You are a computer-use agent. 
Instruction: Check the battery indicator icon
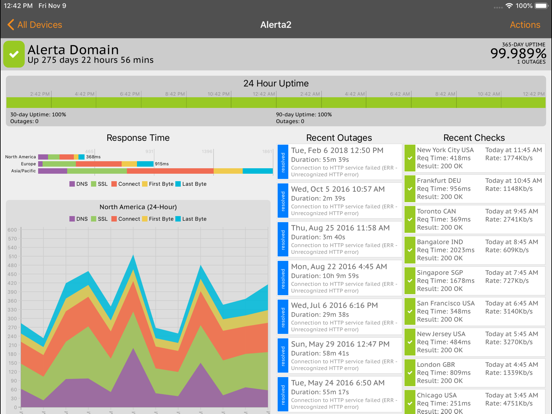pos(541,6)
